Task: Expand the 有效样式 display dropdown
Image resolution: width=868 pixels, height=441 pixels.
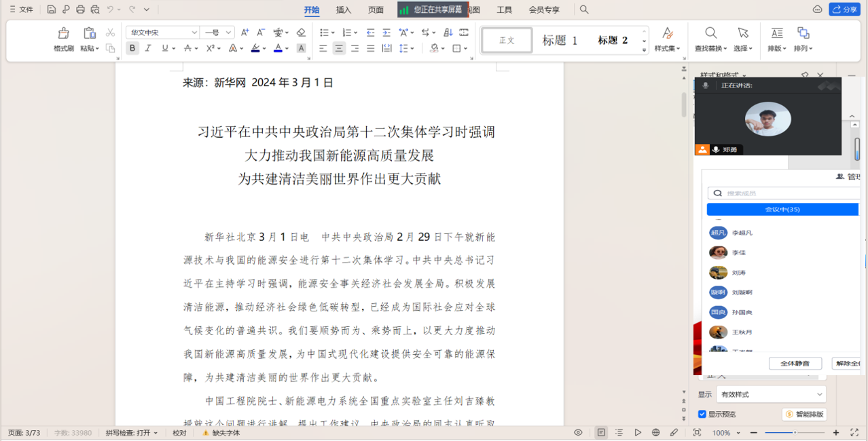Action: point(771,394)
